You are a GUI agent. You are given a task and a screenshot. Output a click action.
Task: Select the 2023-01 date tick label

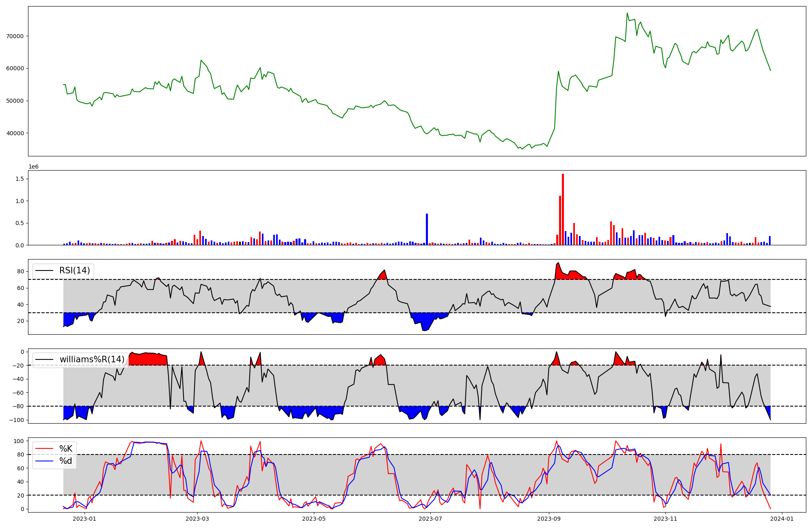click(84, 519)
